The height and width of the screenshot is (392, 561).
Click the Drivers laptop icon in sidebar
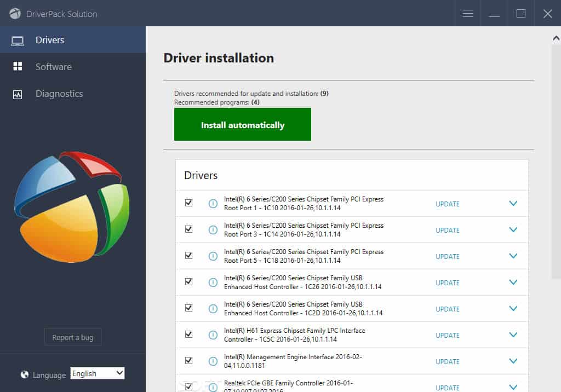tap(18, 41)
